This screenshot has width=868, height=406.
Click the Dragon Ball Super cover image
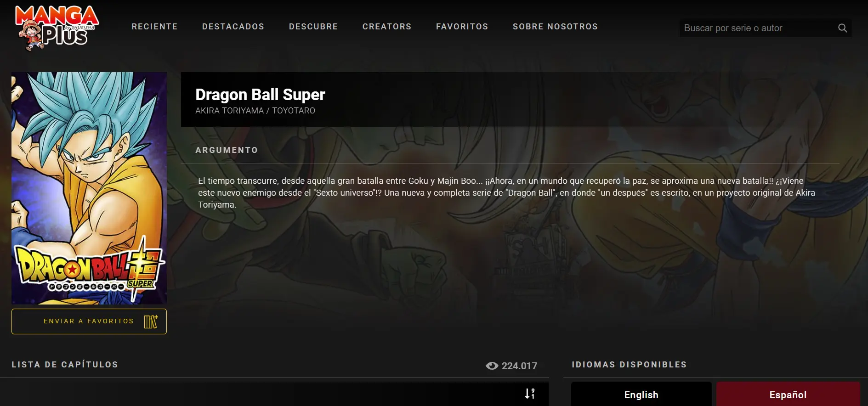coord(89,188)
